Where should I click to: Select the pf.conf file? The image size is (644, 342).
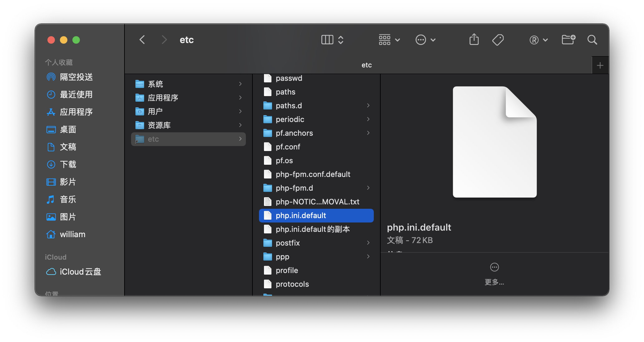point(316,147)
